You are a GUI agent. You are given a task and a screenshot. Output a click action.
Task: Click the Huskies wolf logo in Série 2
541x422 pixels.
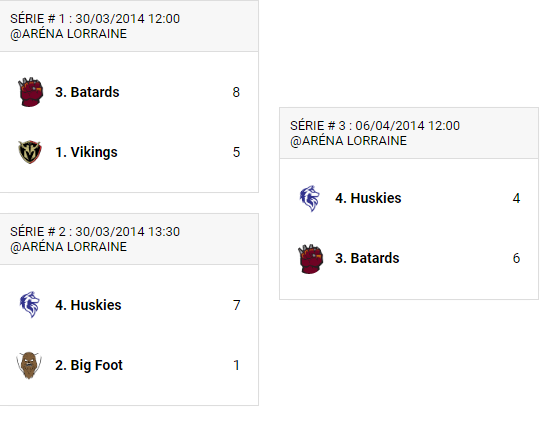click(30, 305)
